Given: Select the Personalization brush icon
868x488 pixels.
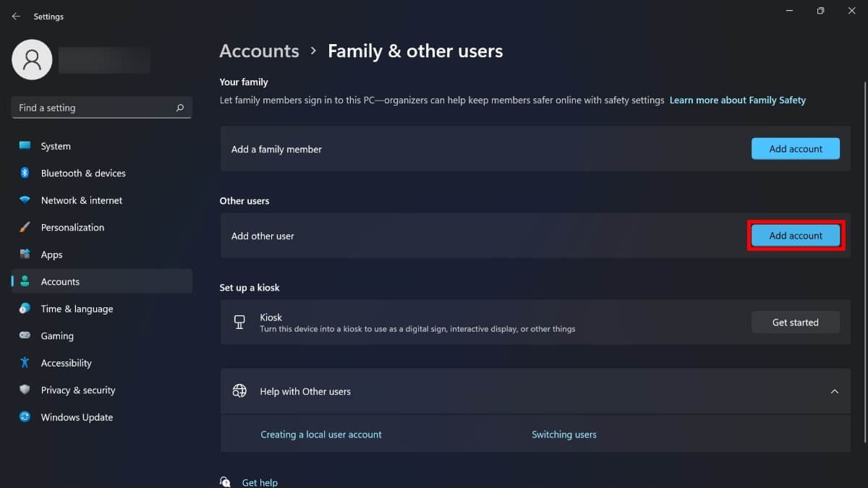Looking at the screenshot, I should (x=24, y=227).
